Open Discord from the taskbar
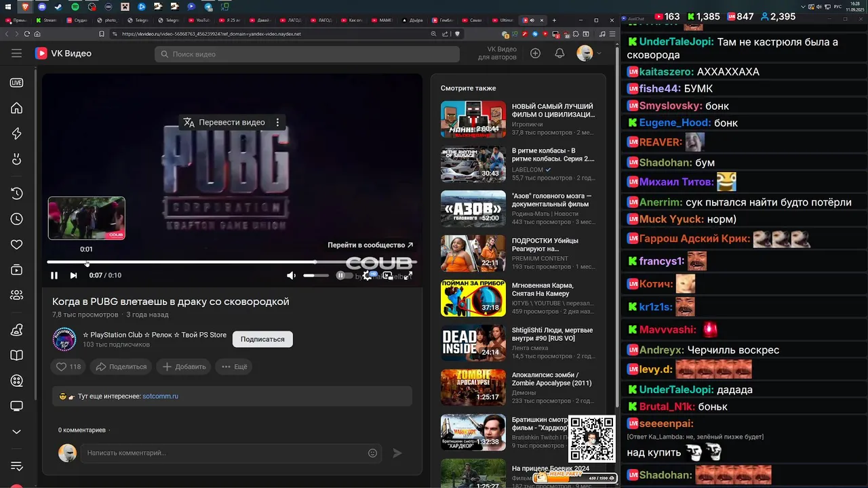This screenshot has height=488, width=868. [x=42, y=6]
